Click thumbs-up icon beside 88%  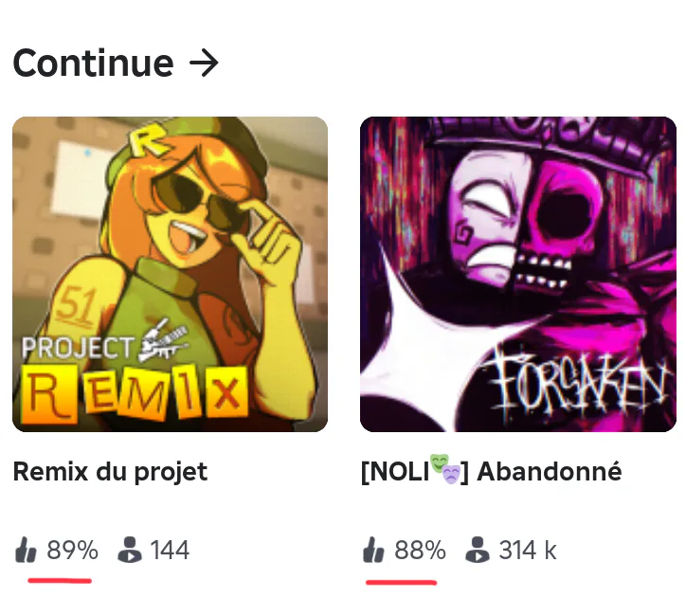click(x=373, y=550)
